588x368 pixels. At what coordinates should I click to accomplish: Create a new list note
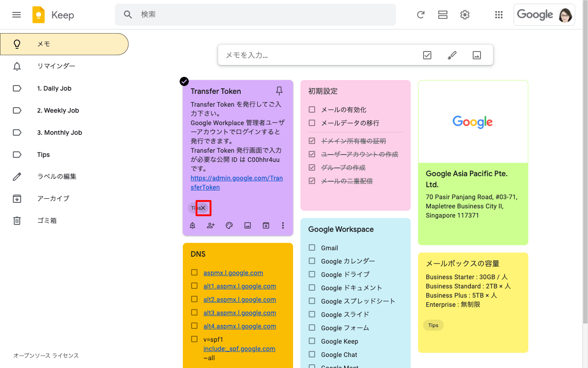(x=427, y=55)
